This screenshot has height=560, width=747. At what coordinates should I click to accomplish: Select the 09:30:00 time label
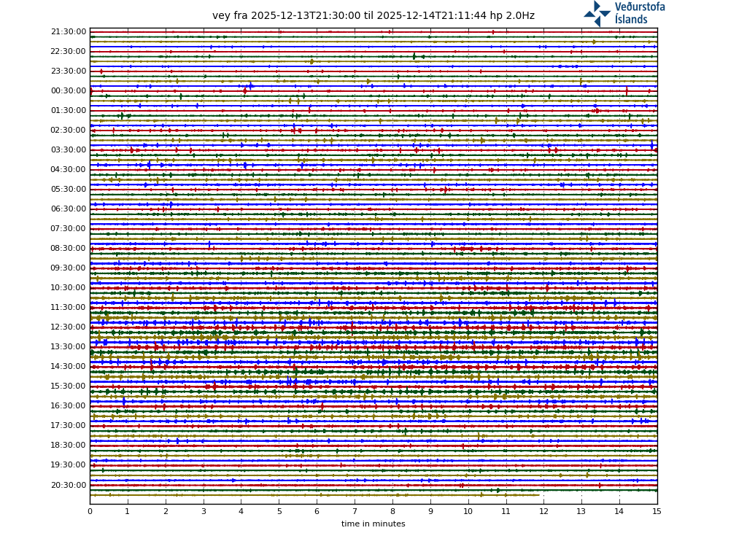tap(69, 268)
